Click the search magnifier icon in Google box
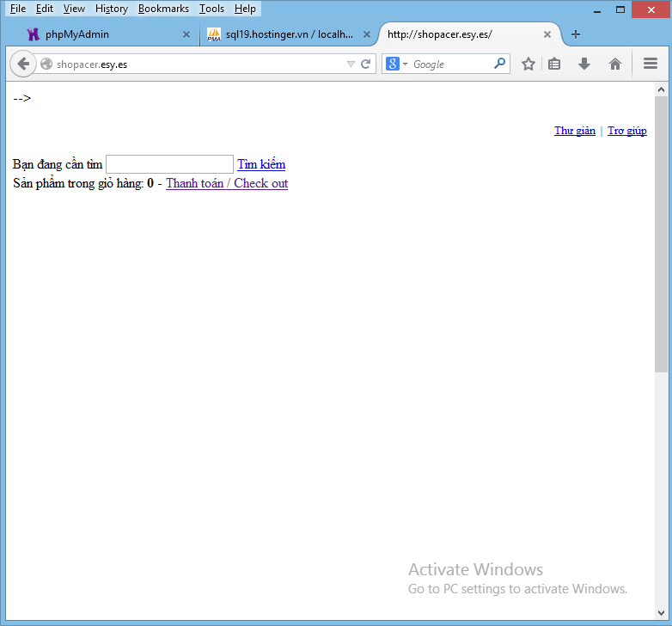Viewport: 672px width, 626px height. click(499, 64)
